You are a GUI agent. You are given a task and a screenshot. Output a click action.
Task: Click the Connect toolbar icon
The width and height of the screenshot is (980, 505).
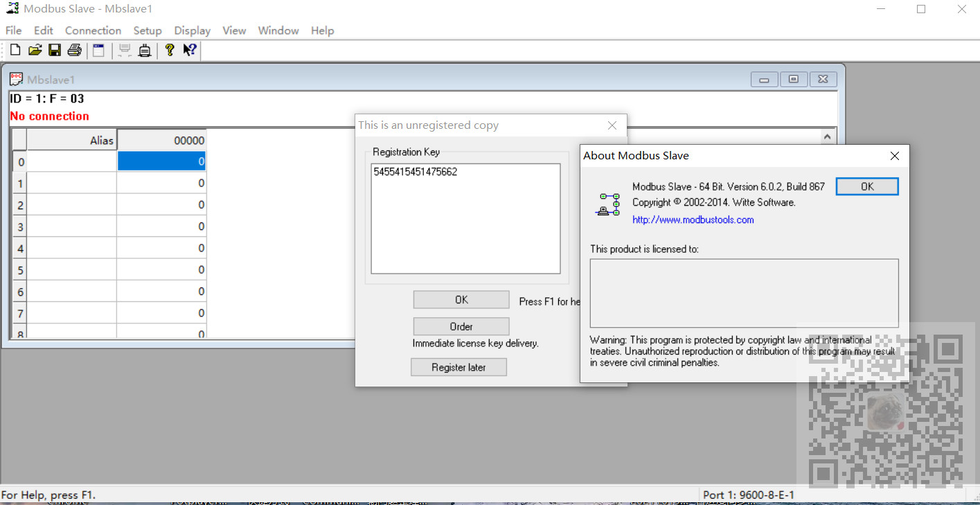pyautogui.click(x=125, y=50)
